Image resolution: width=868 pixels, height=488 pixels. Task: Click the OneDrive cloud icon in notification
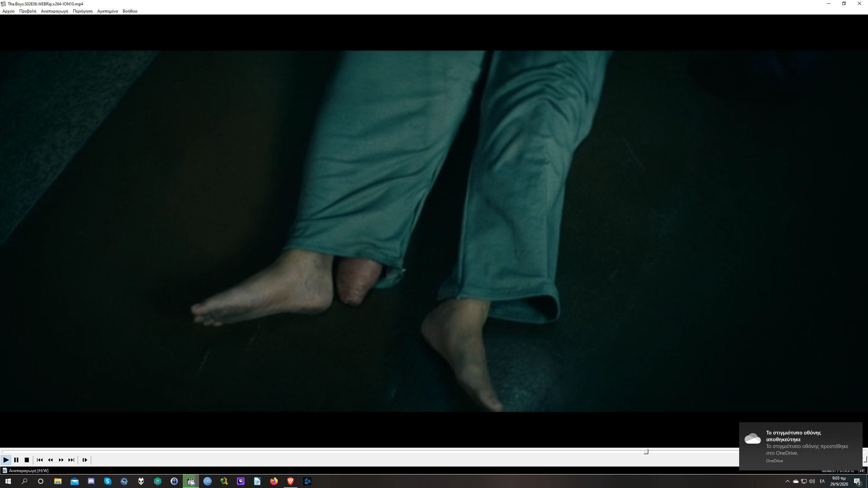pyautogui.click(x=752, y=439)
